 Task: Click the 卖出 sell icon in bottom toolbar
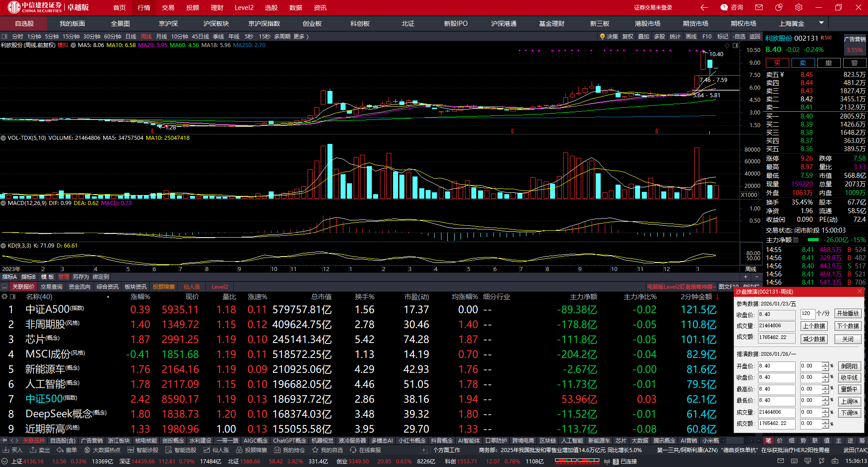click(x=33, y=450)
